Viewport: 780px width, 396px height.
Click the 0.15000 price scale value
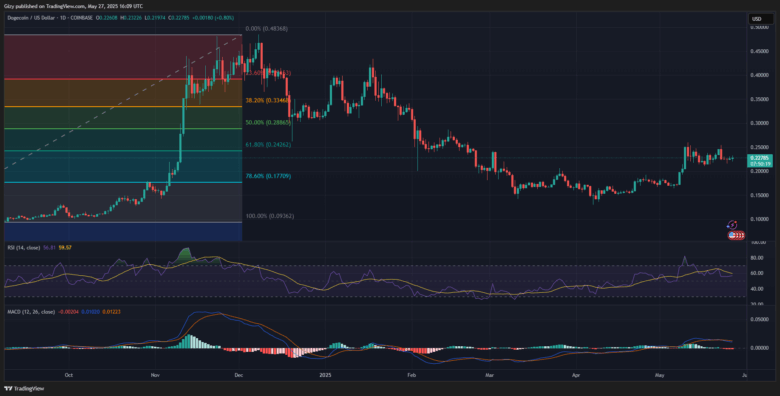click(759, 195)
